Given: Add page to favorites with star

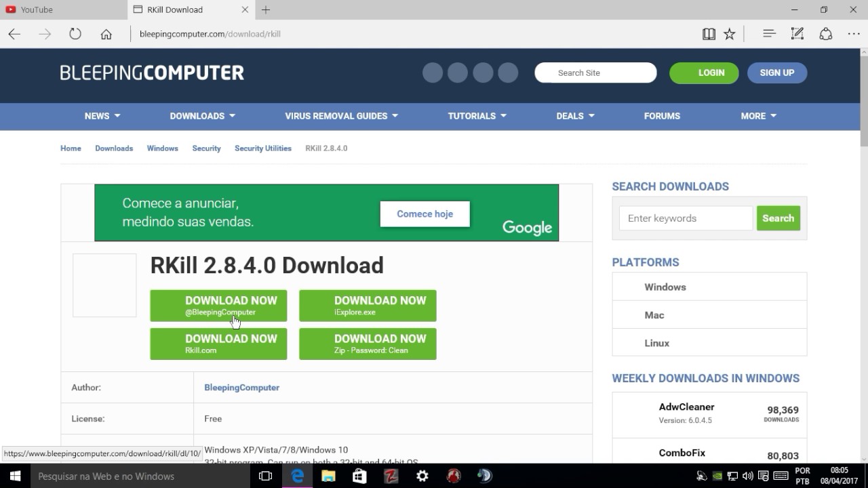Looking at the screenshot, I should [730, 34].
